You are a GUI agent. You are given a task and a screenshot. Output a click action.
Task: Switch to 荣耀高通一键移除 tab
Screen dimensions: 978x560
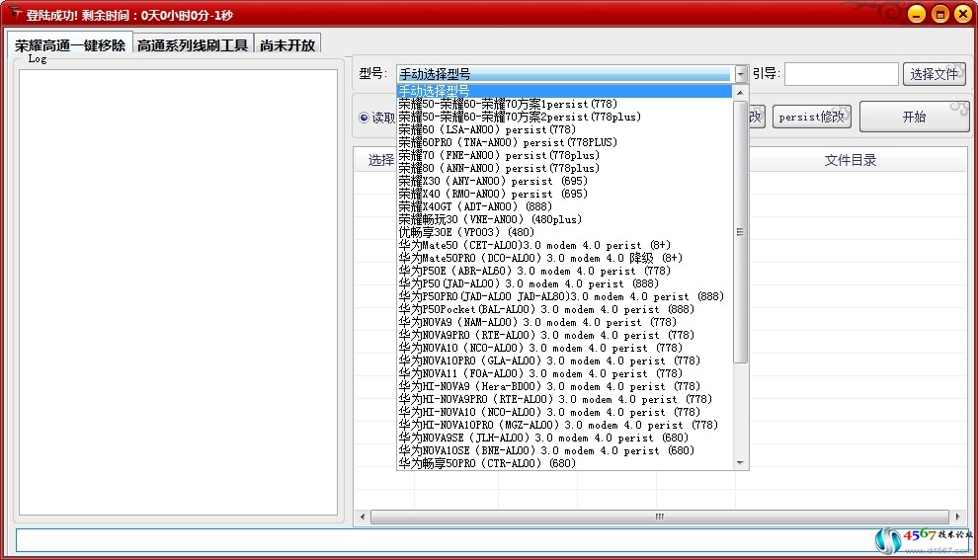tap(70, 44)
